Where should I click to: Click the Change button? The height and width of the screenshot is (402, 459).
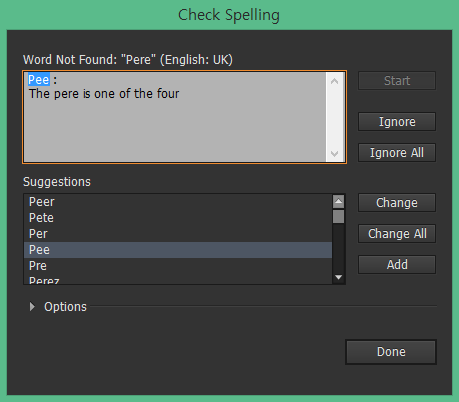pos(397,203)
